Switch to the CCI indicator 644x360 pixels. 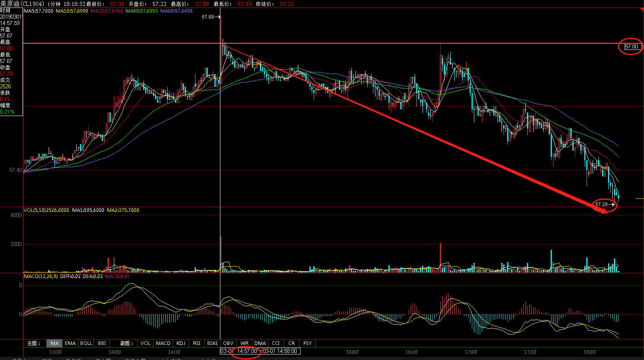[276, 343]
